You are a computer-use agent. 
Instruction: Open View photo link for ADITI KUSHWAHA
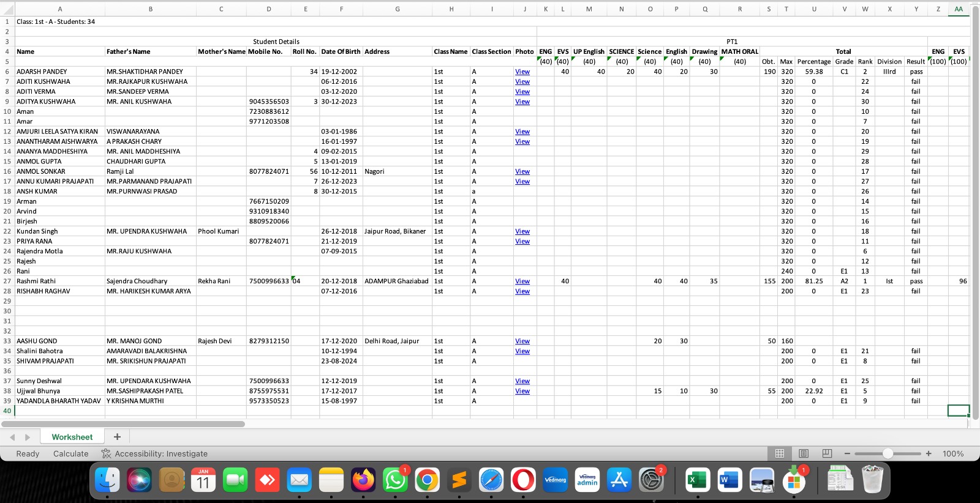(522, 81)
